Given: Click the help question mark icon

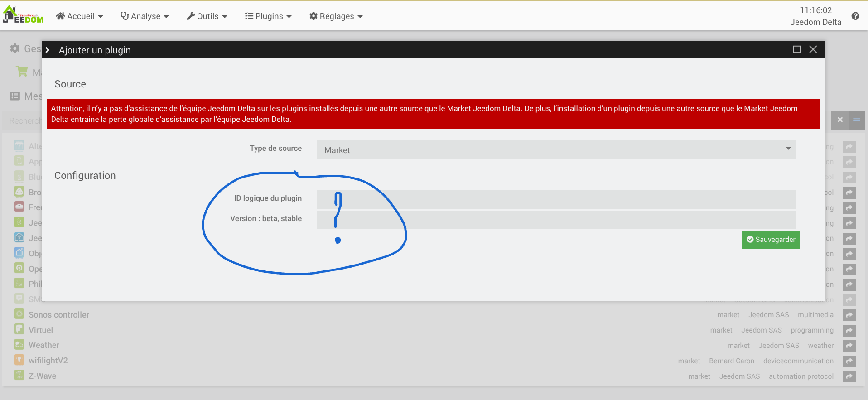Looking at the screenshot, I should point(855,16).
